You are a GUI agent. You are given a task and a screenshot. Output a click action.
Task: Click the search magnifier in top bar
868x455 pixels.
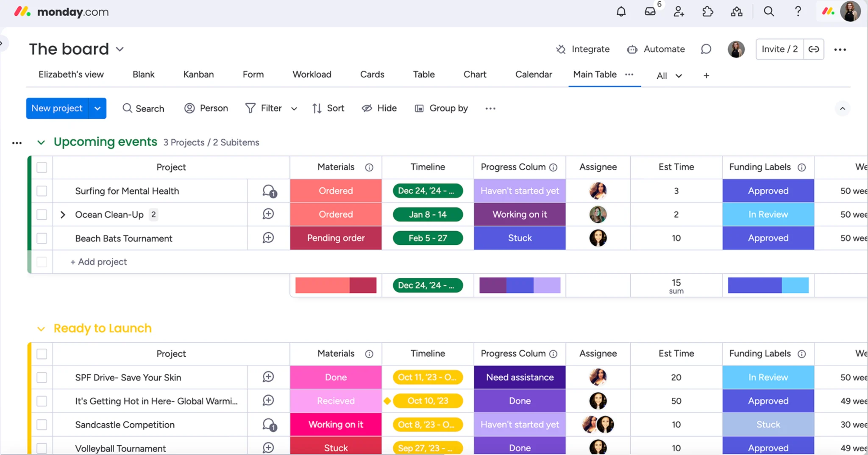769,11
